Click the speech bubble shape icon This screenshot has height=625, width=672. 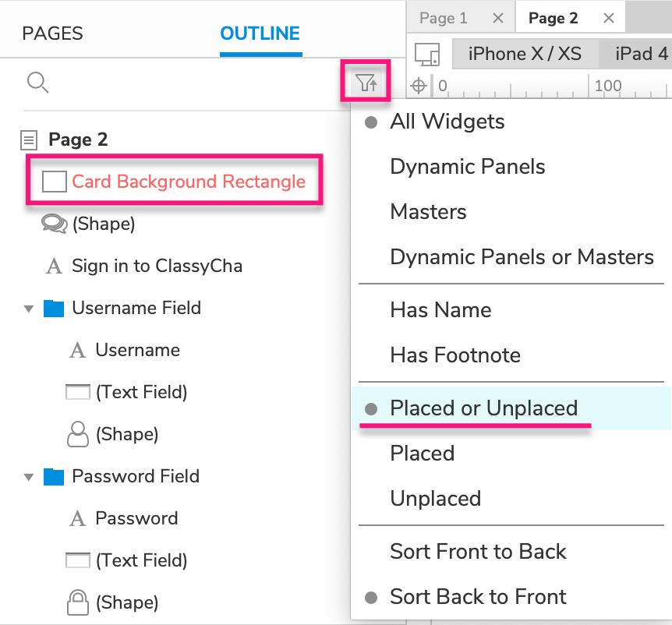click(54, 224)
